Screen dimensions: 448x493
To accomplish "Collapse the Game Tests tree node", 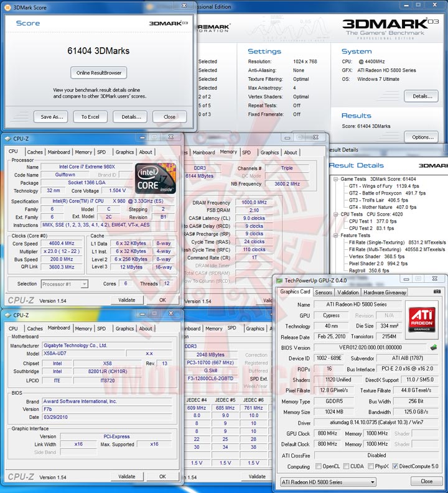I will point(335,179).
